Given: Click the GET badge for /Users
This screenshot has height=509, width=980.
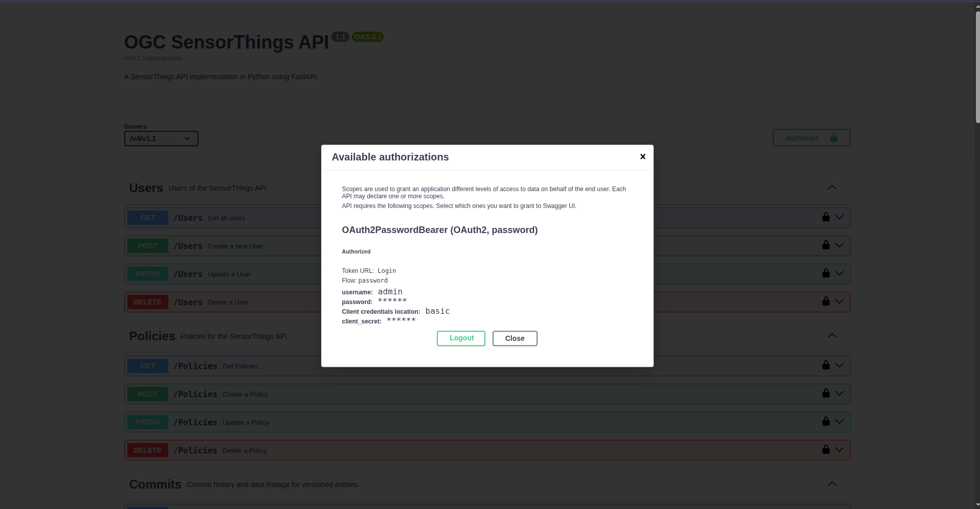Looking at the screenshot, I should point(147,218).
